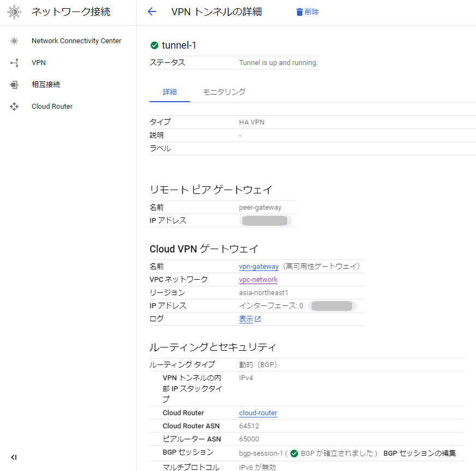
Task: Switch to the モニタリング tab
Action: pyautogui.click(x=224, y=92)
